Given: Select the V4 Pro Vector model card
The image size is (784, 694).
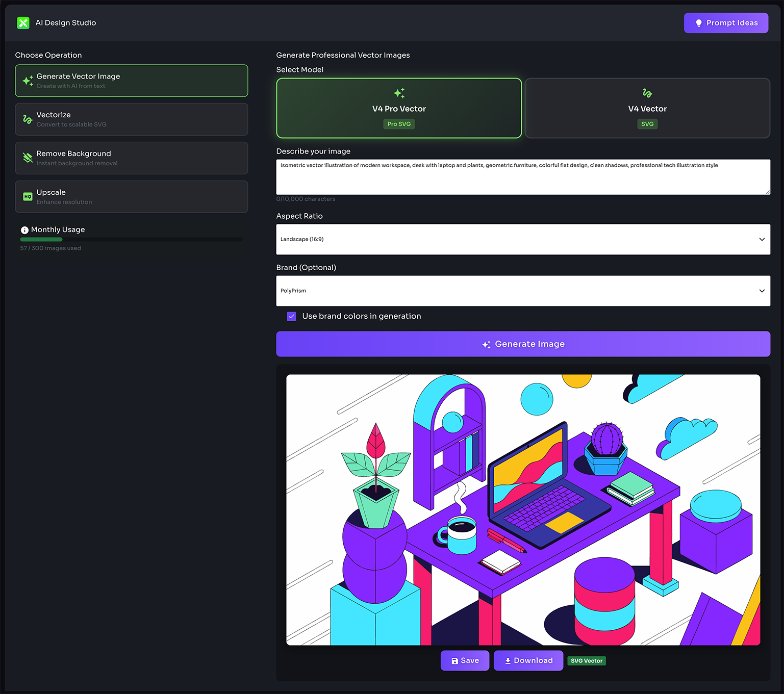Looking at the screenshot, I should tap(398, 108).
